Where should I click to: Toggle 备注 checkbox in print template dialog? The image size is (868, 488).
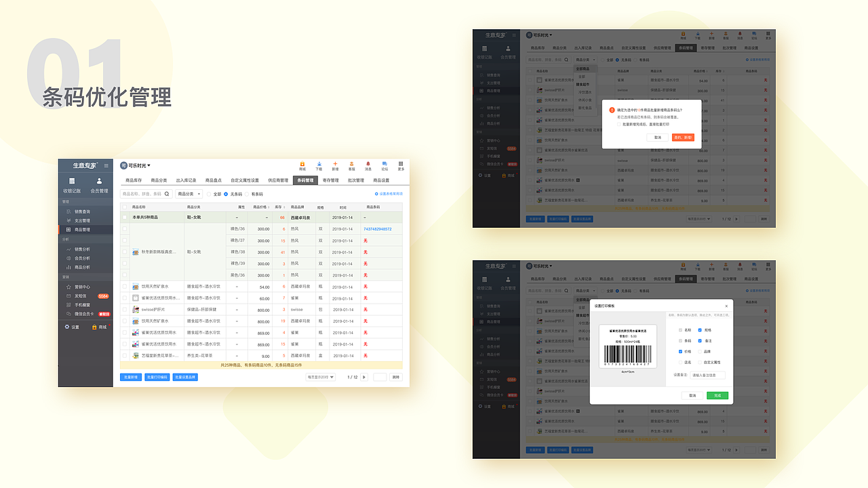pyautogui.click(x=700, y=341)
